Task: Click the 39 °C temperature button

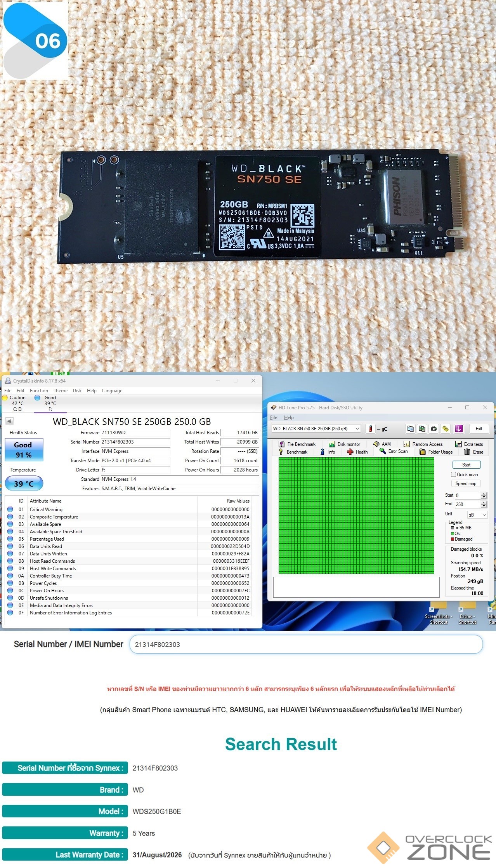Action: click(x=24, y=484)
